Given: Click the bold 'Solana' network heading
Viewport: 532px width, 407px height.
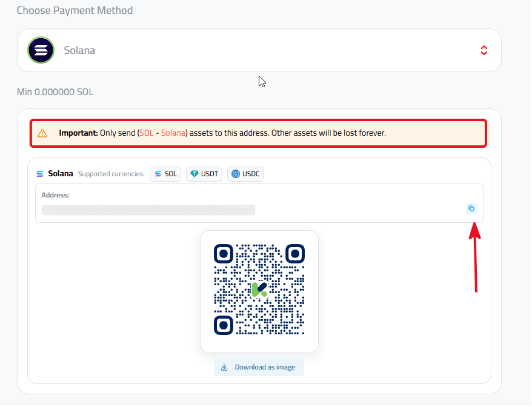Looking at the screenshot, I should point(61,174).
